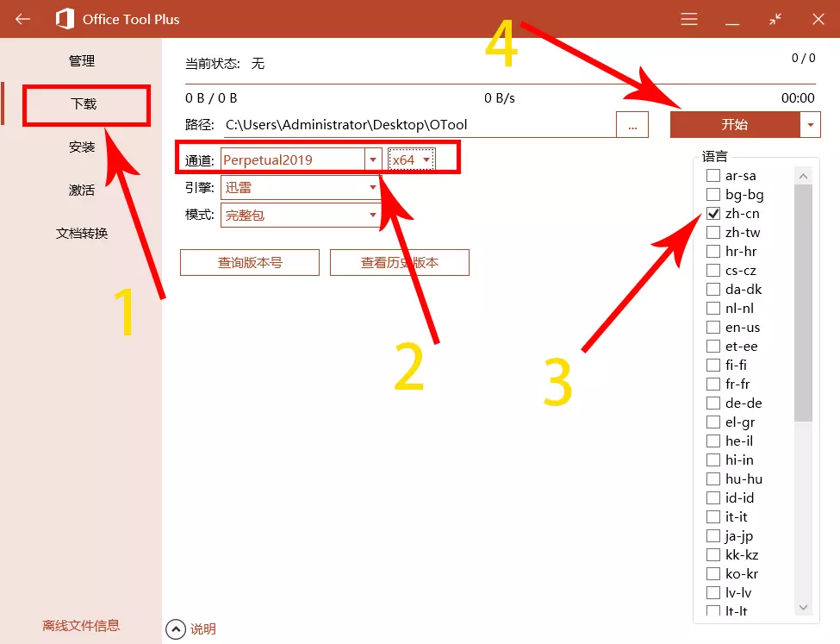This screenshot has height=644, width=840.
Task: Check the en-us language checkbox
Action: (713, 327)
